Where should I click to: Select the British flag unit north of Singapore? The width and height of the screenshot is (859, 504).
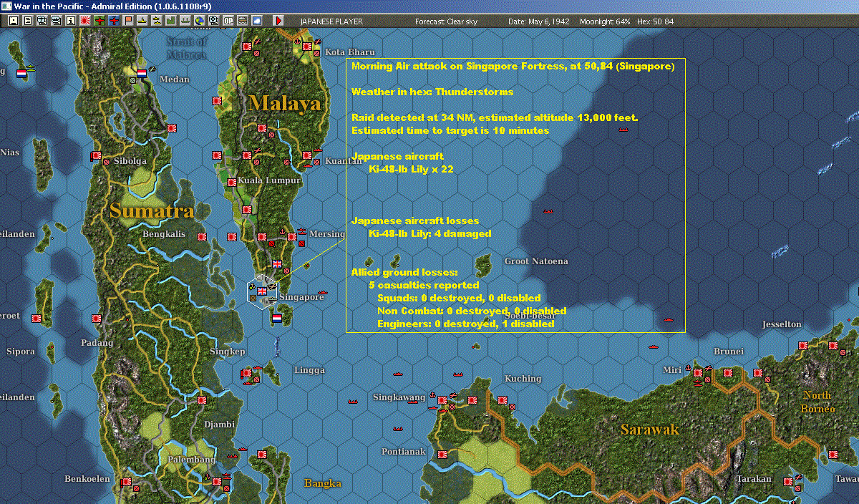click(x=277, y=264)
